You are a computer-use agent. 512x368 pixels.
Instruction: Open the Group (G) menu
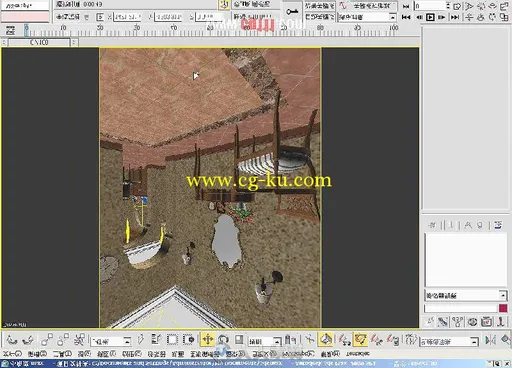click(x=84, y=354)
